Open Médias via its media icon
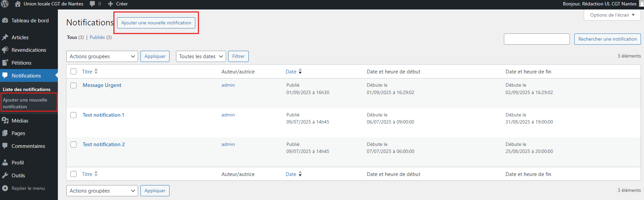The width and height of the screenshot is (644, 200). (x=5, y=120)
